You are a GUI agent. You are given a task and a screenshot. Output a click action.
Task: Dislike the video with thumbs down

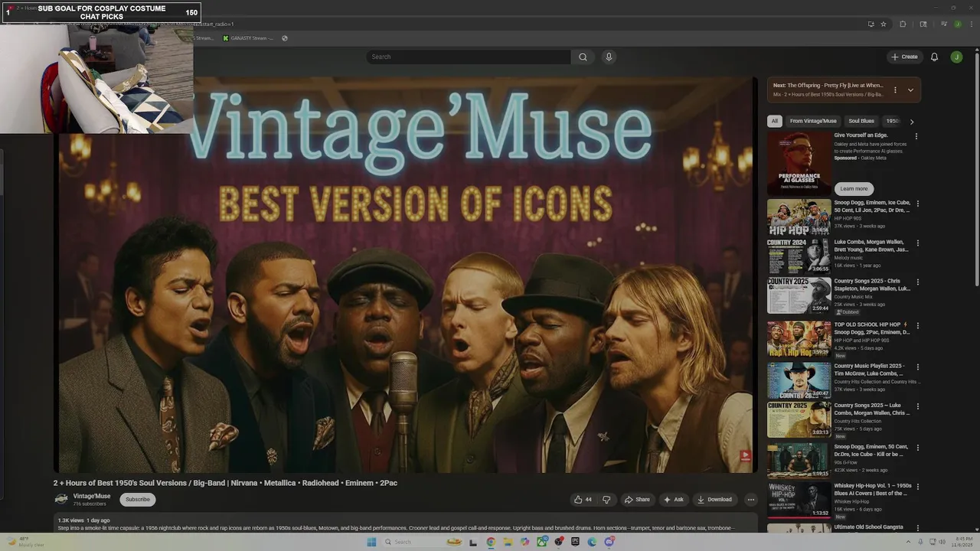(x=606, y=500)
